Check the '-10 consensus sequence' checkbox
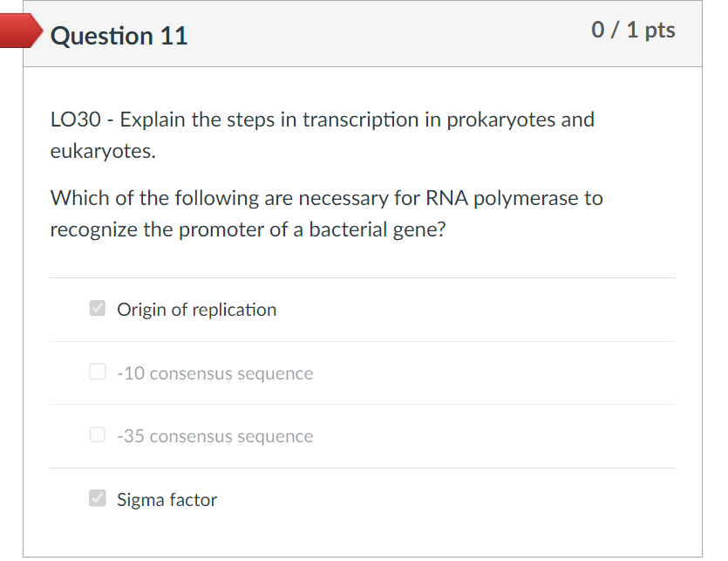 [97, 371]
